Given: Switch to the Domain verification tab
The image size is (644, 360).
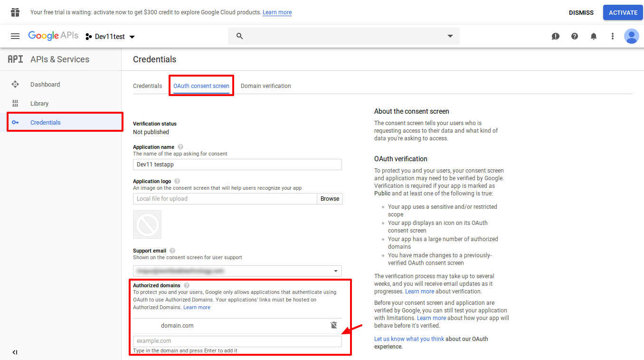Looking at the screenshot, I should [x=265, y=86].
